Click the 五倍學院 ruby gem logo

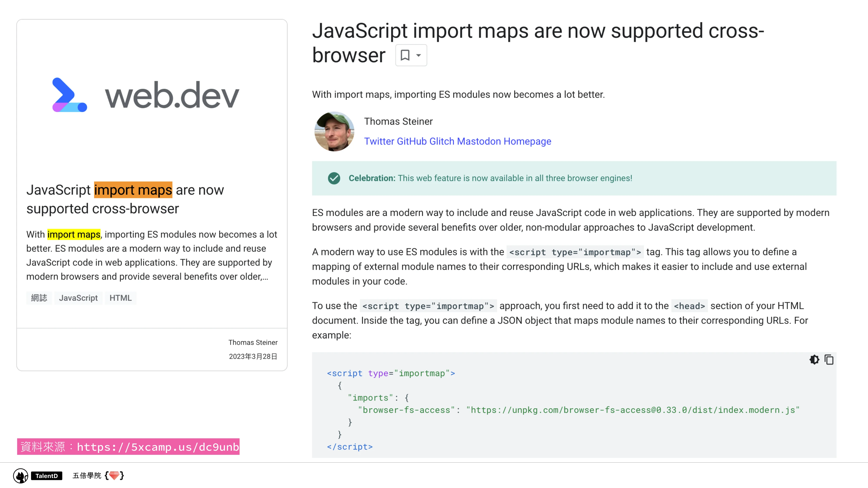coord(114,475)
